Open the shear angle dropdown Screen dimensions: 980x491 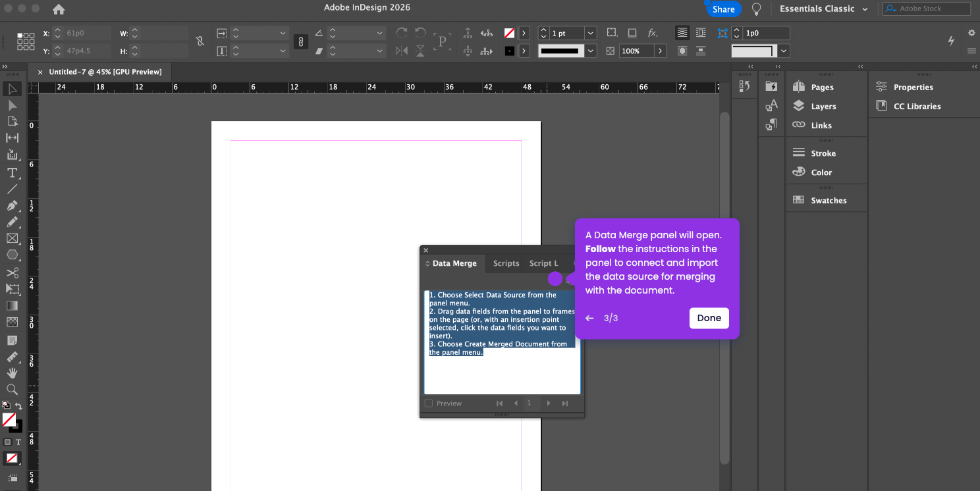coord(380,51)
